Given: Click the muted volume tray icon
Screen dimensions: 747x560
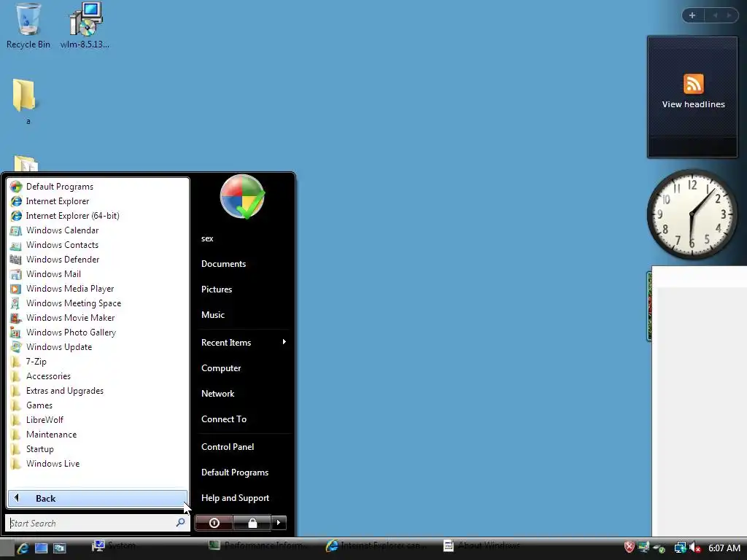Looking at the screenshot, I should pyautogui.click(x=694, y=548).
